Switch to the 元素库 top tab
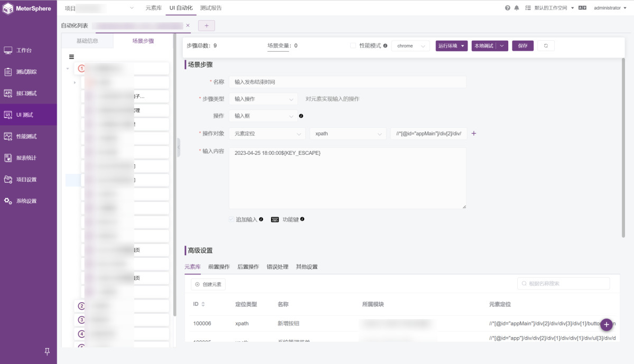The image size is (634, 364). [x=153, y=8]
